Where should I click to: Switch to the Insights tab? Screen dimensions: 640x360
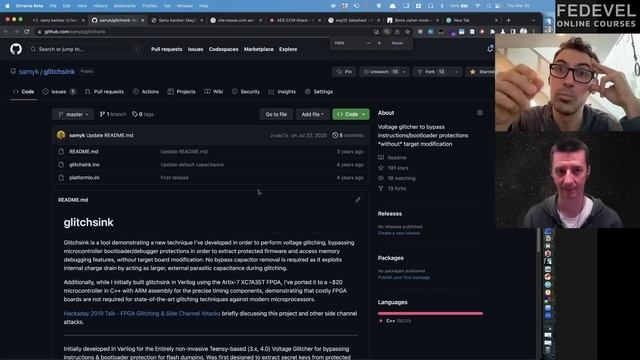click(x=282, y=91)
